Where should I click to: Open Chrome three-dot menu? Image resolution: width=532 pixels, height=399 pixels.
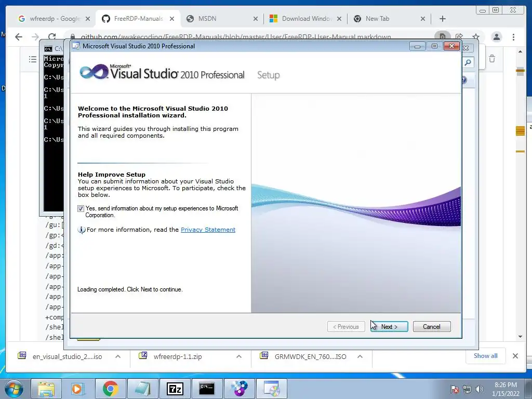point(513,37)
